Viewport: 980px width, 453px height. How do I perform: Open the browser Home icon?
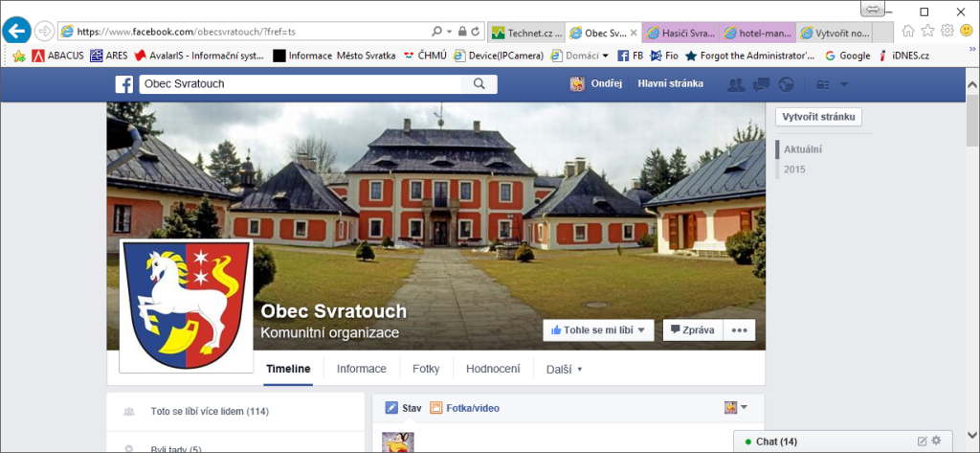(x=908, y=31)
